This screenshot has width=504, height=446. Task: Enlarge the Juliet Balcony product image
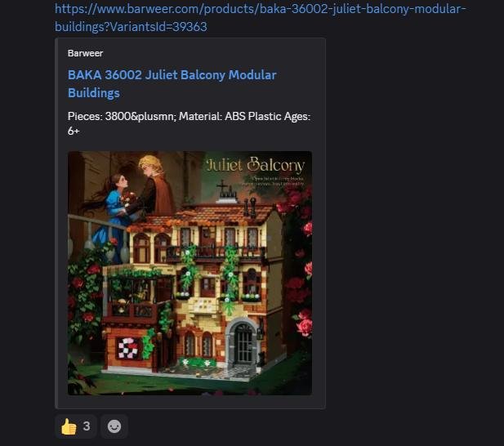pos(190,273)
